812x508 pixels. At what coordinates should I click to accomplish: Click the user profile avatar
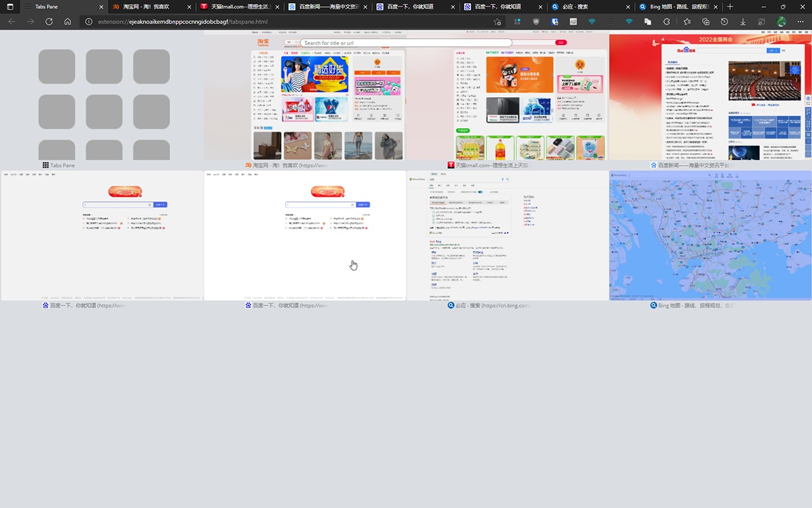[x=782, y=22]
